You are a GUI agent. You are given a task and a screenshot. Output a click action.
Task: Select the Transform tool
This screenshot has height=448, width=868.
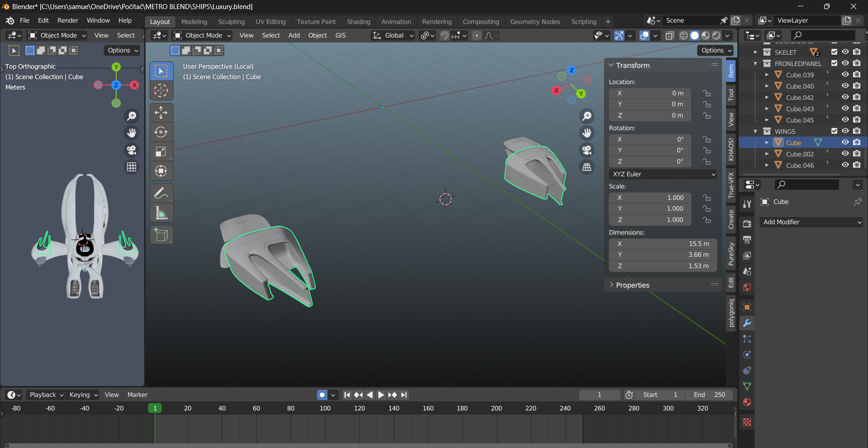[x=161, y=171]
